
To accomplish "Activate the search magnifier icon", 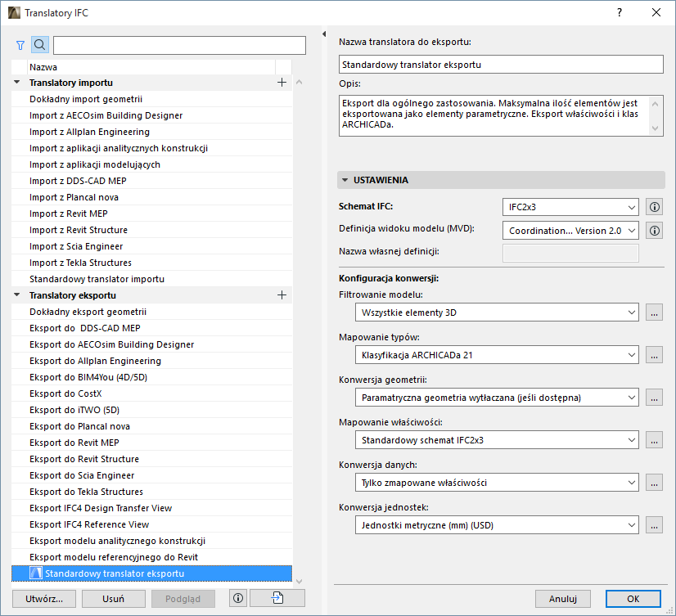I will tap(39, 45).
